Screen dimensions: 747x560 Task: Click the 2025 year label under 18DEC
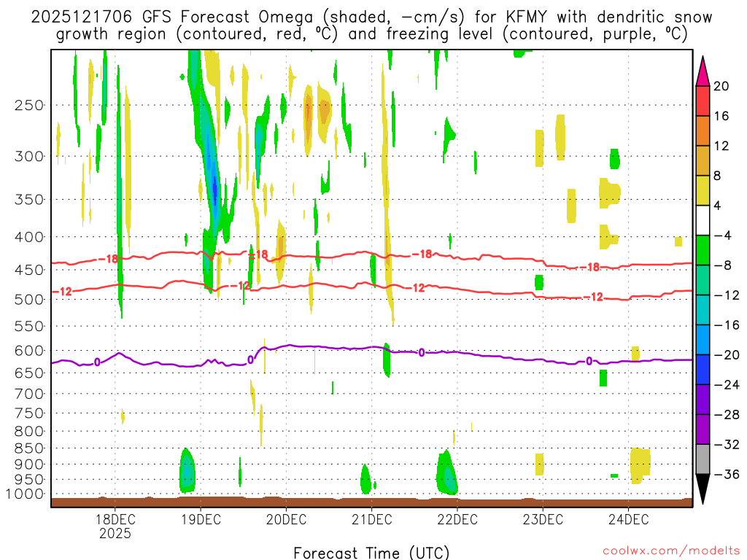point(115,533)
